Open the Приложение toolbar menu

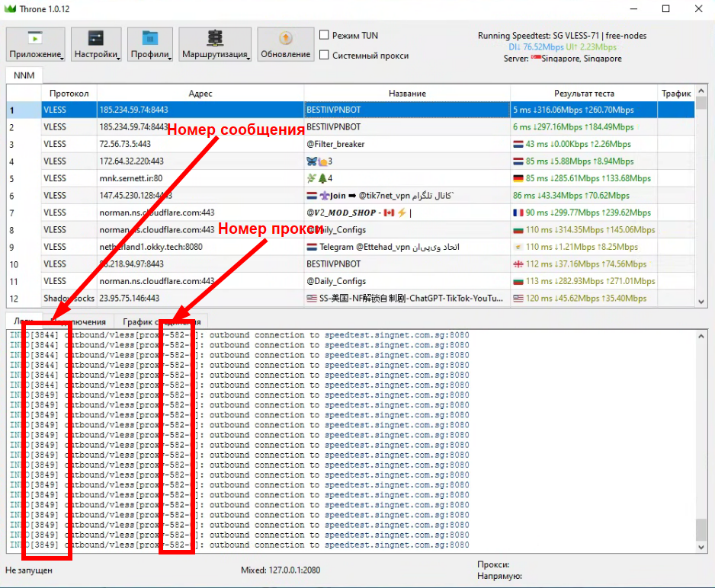(x=35, y=44)
